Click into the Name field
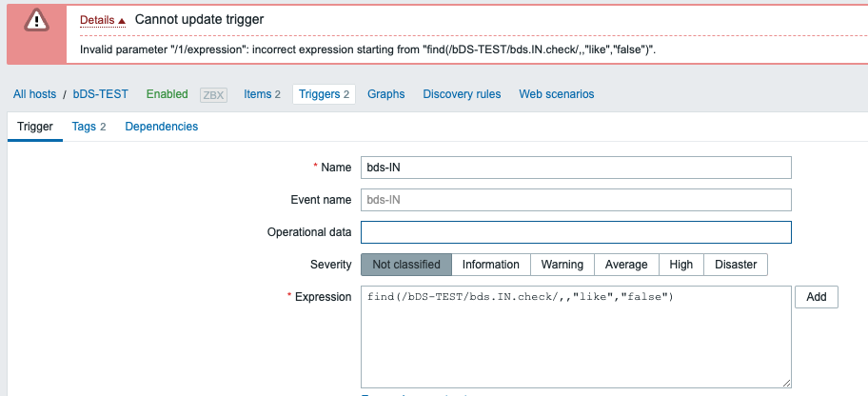Viewport: 868px width, 396px height. coord(576,168)
